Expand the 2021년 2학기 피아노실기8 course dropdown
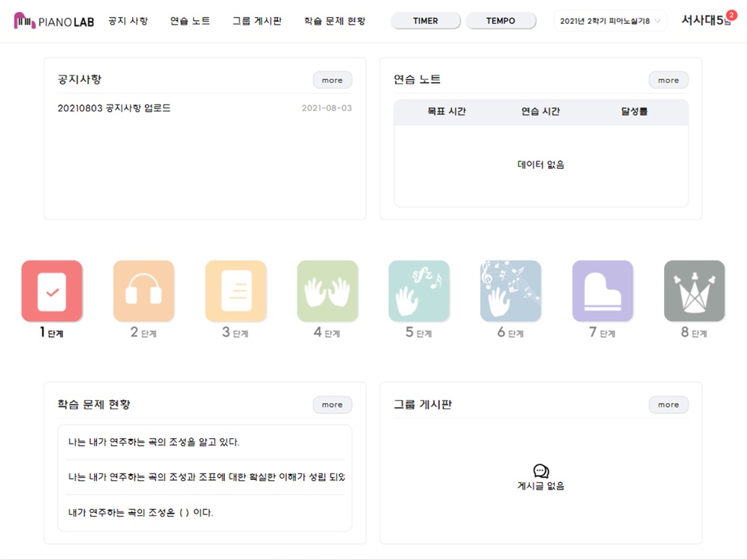This screenshot has width=747, height=560. pos(610,21)
